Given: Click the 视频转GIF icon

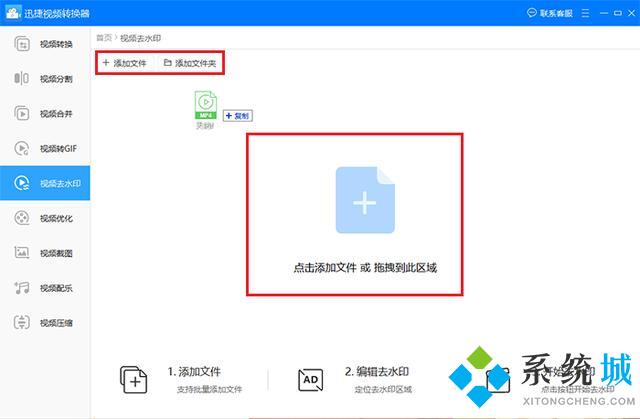Looking at the screenshot, I should [22, 148].
